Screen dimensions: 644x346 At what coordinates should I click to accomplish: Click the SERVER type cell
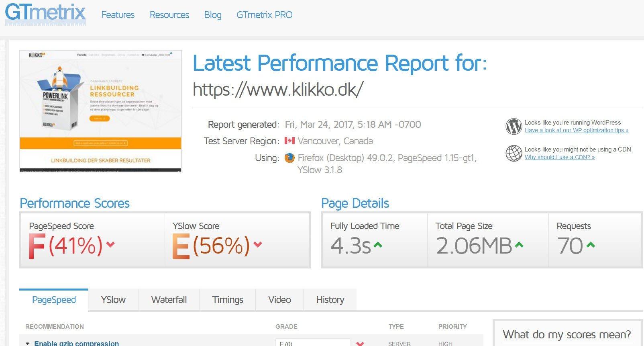[x=399, y=344]
